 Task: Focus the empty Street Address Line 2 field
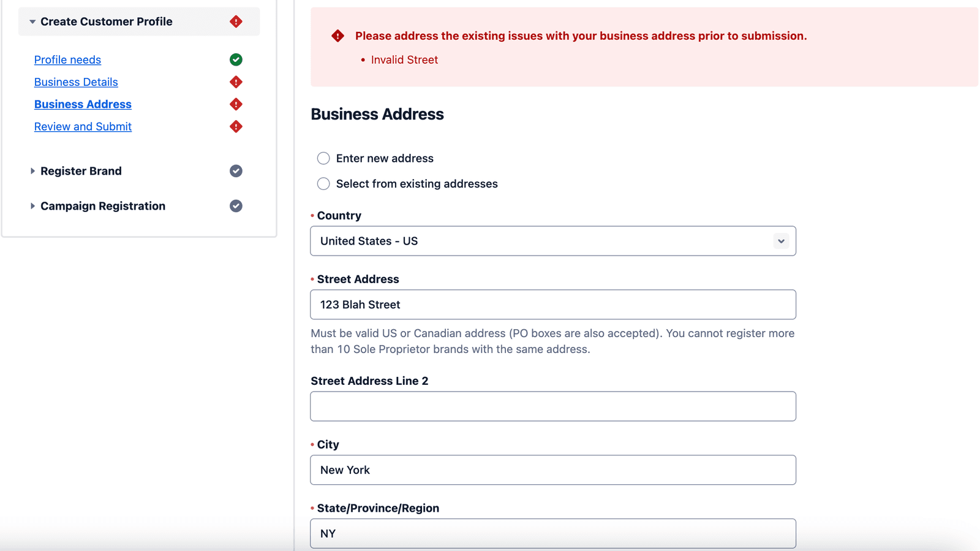pyautogui.click(x=552, y=406)
